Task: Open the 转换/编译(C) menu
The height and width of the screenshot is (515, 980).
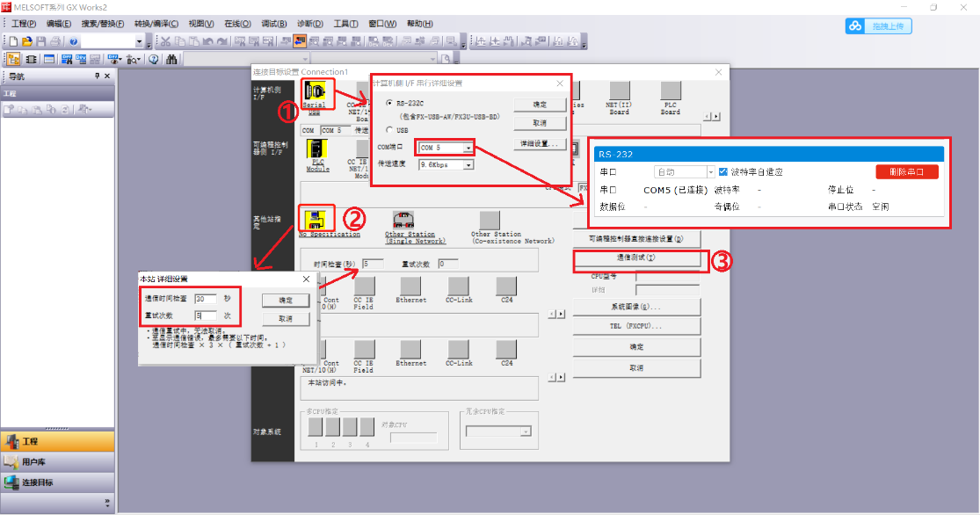Action: [156, 24]
